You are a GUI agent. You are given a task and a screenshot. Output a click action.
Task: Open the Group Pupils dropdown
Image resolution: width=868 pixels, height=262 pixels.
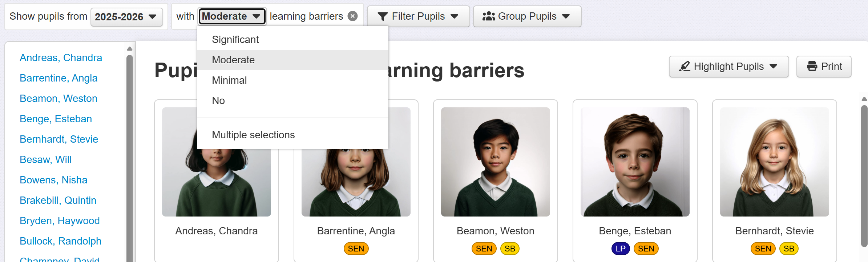tap(527, 16)
